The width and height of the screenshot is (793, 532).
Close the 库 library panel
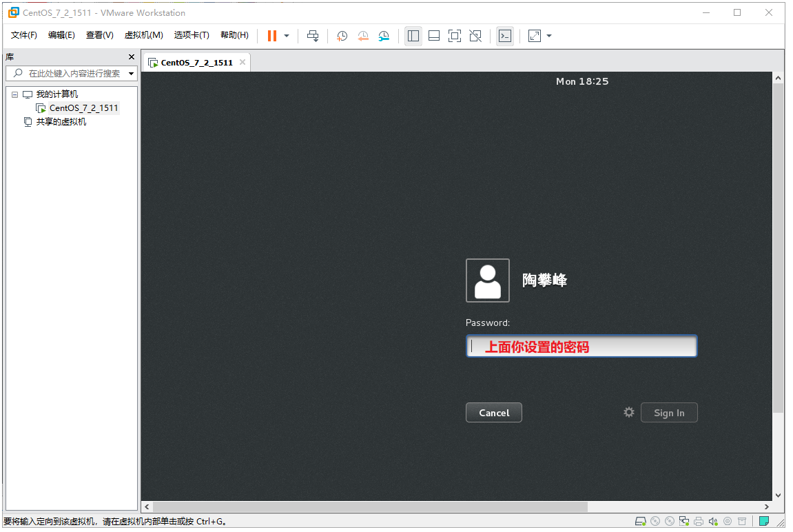(x=132, y=57)
